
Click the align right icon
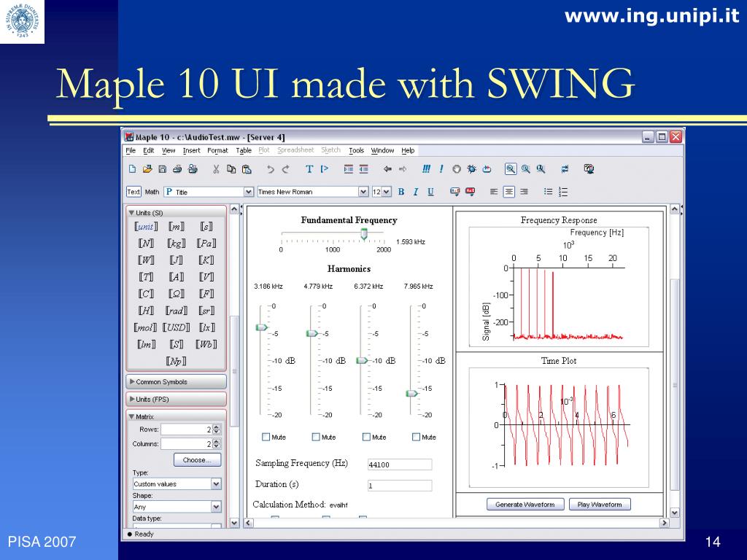click(x=524, y=192)
